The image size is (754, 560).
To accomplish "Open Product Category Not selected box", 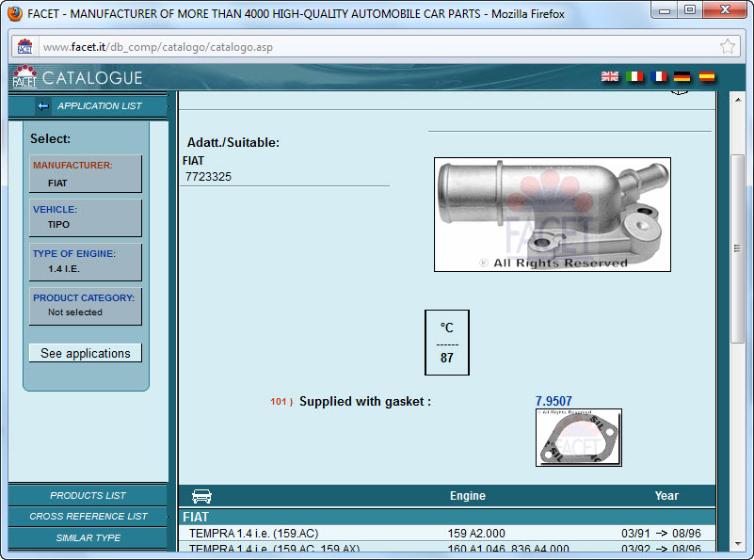I will (86, 306).
